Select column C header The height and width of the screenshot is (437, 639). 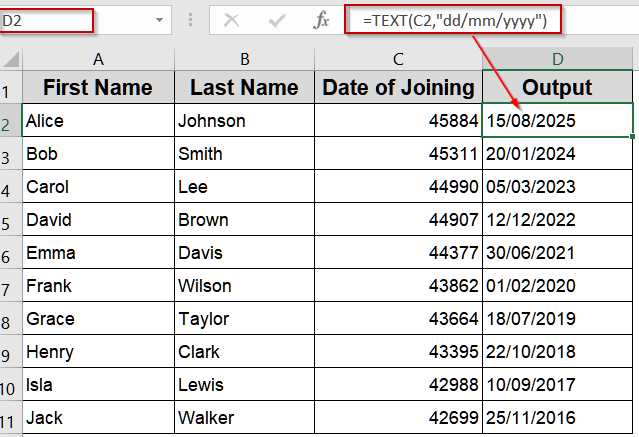(x=398, y=59)
